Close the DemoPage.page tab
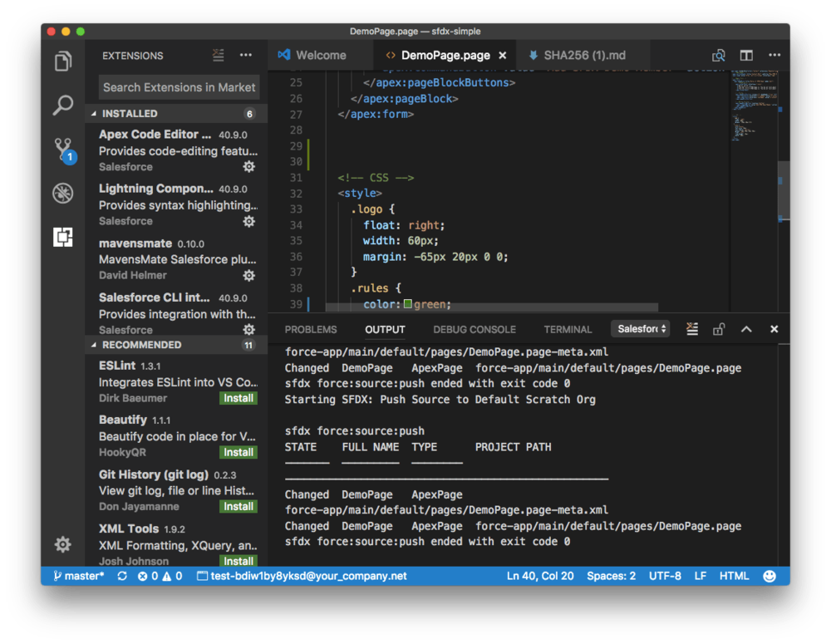831x644 pixels. (503, 55)
